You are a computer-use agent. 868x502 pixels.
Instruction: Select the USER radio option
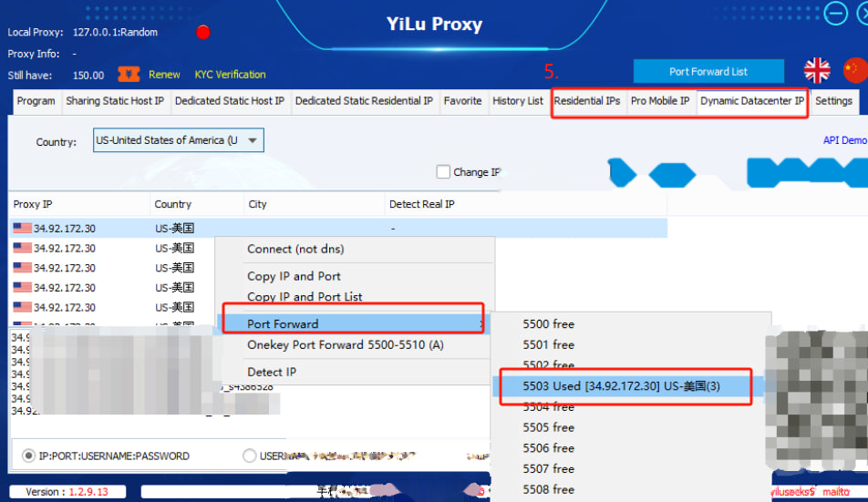point(250,456)
